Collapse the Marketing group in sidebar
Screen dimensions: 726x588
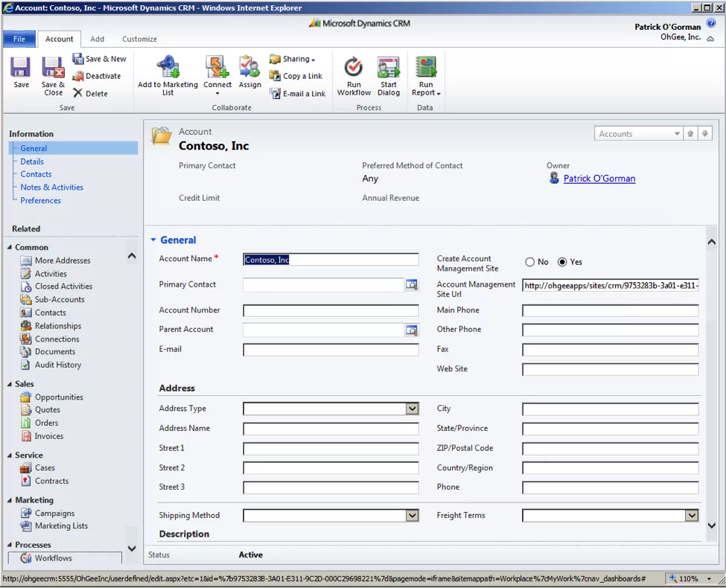[x=10, y=500]
